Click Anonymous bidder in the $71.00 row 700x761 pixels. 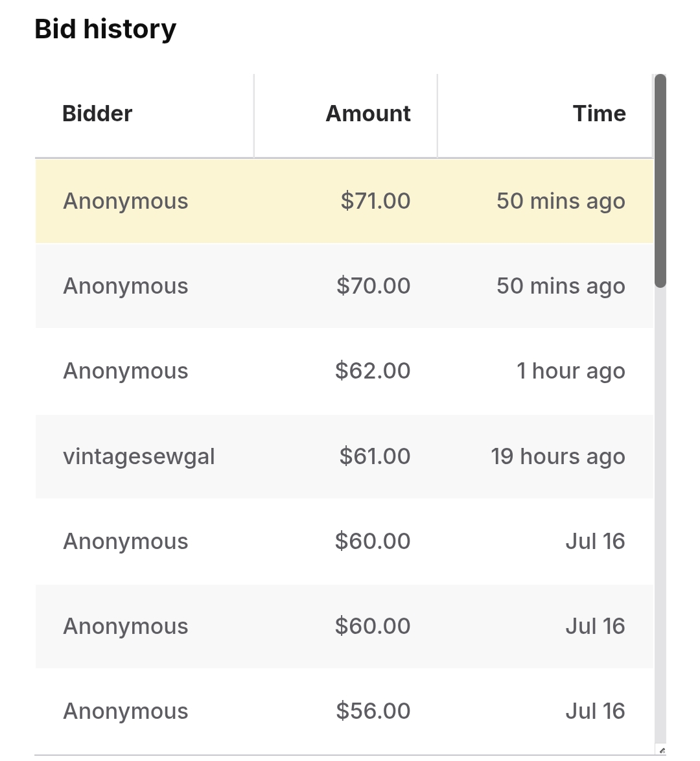click(x=126, y=202)
